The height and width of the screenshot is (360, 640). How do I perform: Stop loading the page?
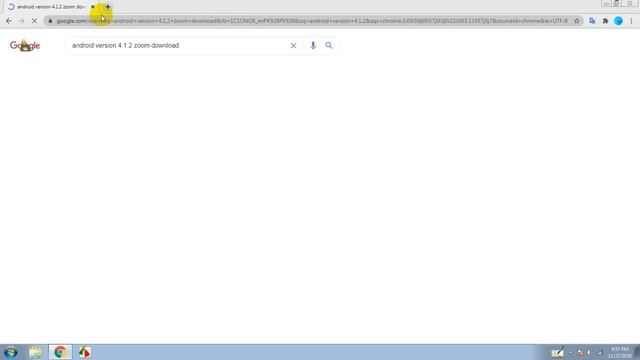point(34,21)
